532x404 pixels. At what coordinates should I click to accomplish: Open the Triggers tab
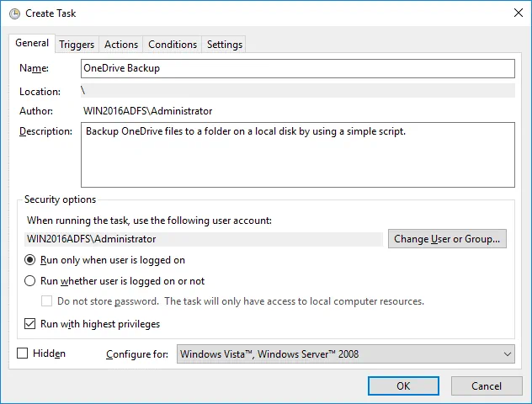click(x=77, y=45)
